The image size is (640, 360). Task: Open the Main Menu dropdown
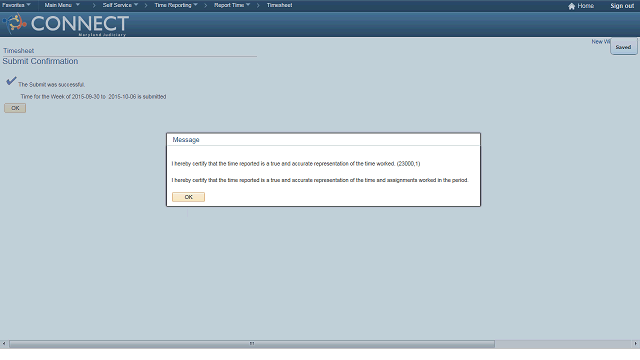pos(62,5)
